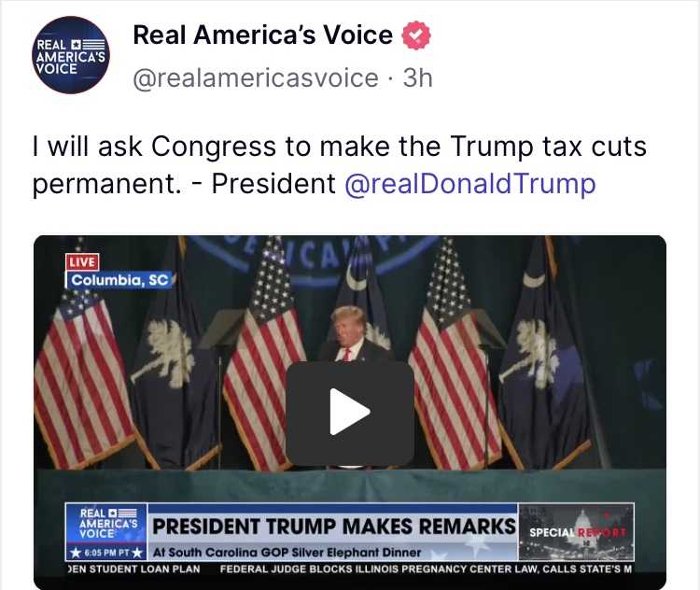Select the post text about Trump tax cuts
Screen dimensions: 700x590
click(340, 165)
